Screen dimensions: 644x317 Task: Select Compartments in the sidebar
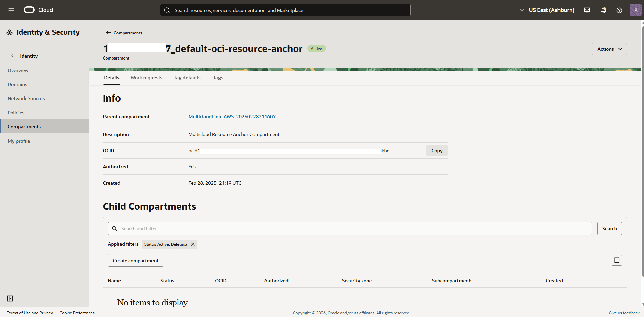click(x=44, y=126)
